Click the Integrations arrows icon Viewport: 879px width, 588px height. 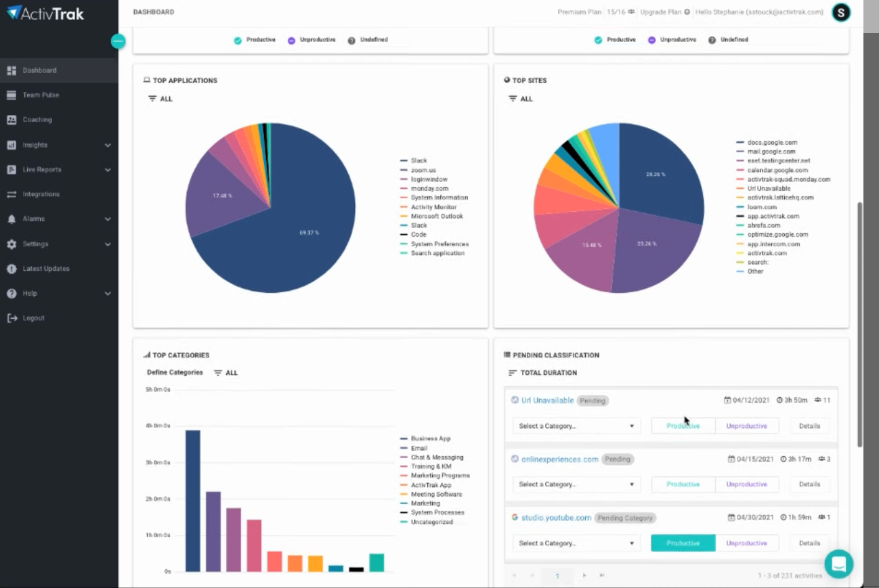[12, 194]
